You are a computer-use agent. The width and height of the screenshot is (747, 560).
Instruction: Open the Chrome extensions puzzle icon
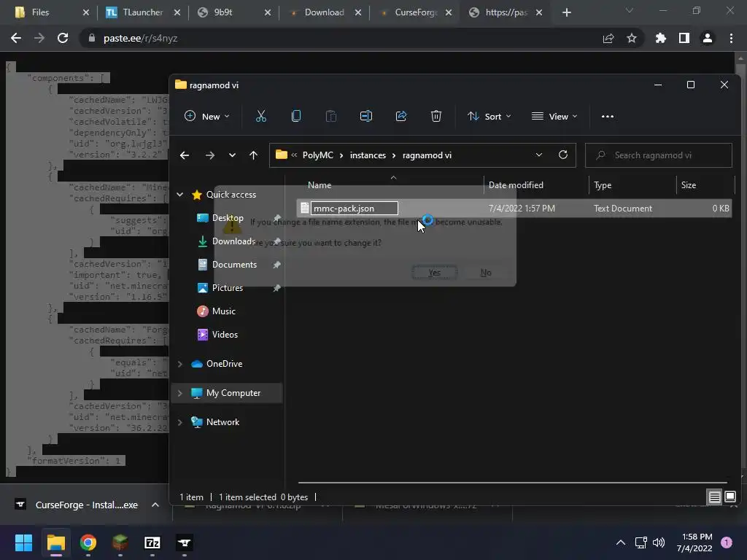[x=661, y=38]
